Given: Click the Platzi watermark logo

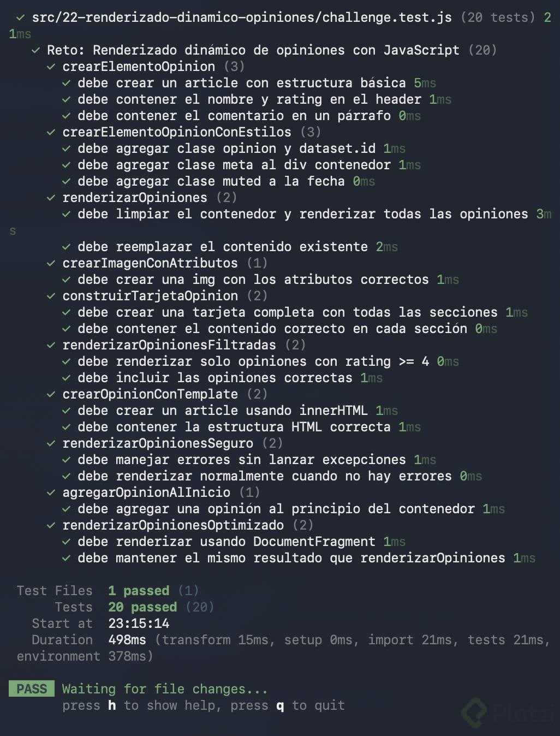Looking at the screenshot, I should [x=508, y=712].
